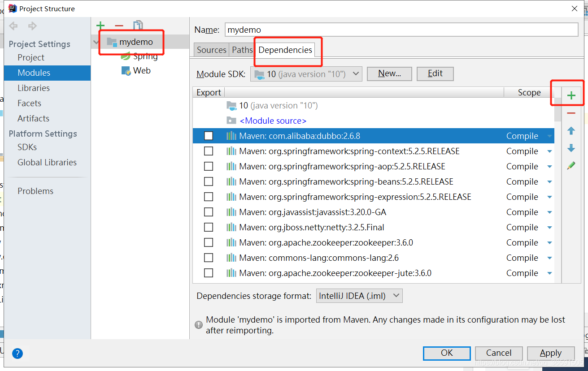Add a new module with green plus
The image size is (588, 371).
point(100,26)
